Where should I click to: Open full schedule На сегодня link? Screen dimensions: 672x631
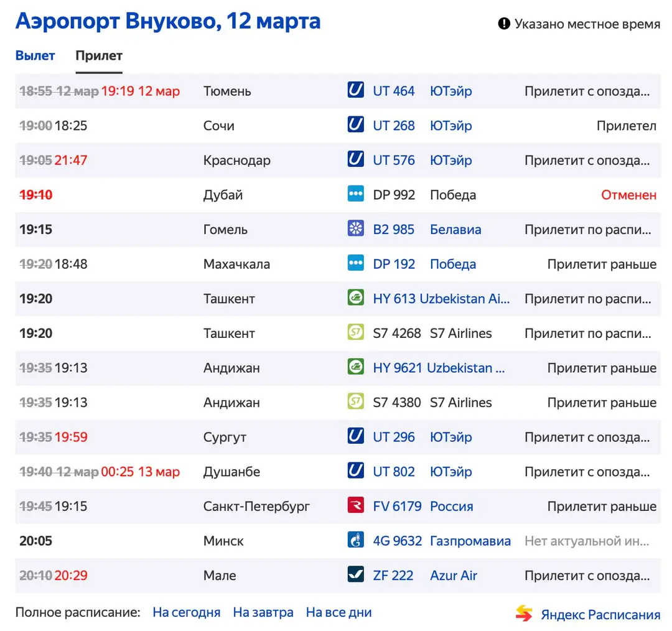coord(187,612)
